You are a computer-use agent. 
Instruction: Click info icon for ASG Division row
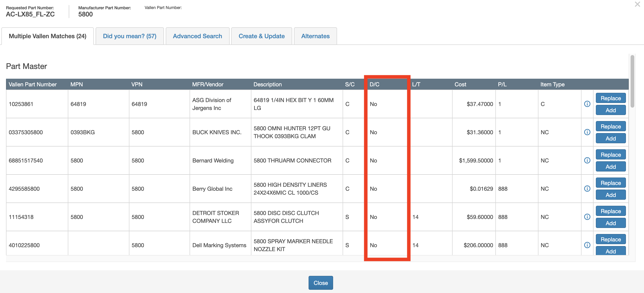tap(587, 104)
